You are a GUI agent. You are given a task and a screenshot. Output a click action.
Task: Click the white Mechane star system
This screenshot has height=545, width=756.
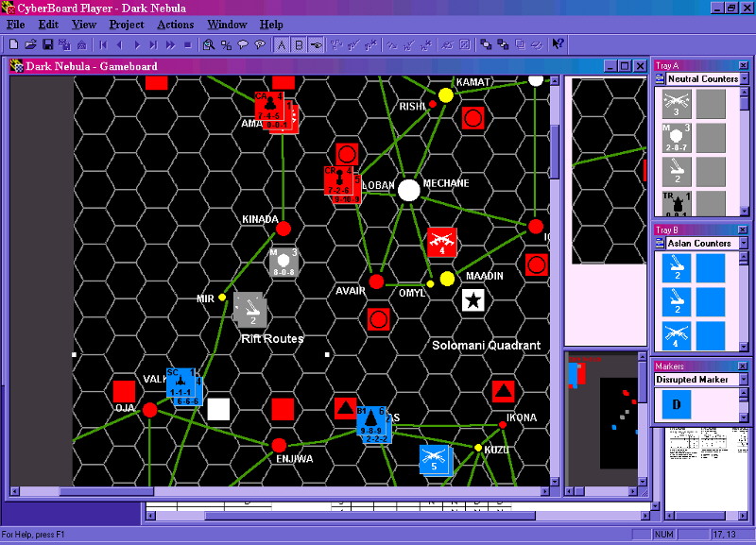409,190
